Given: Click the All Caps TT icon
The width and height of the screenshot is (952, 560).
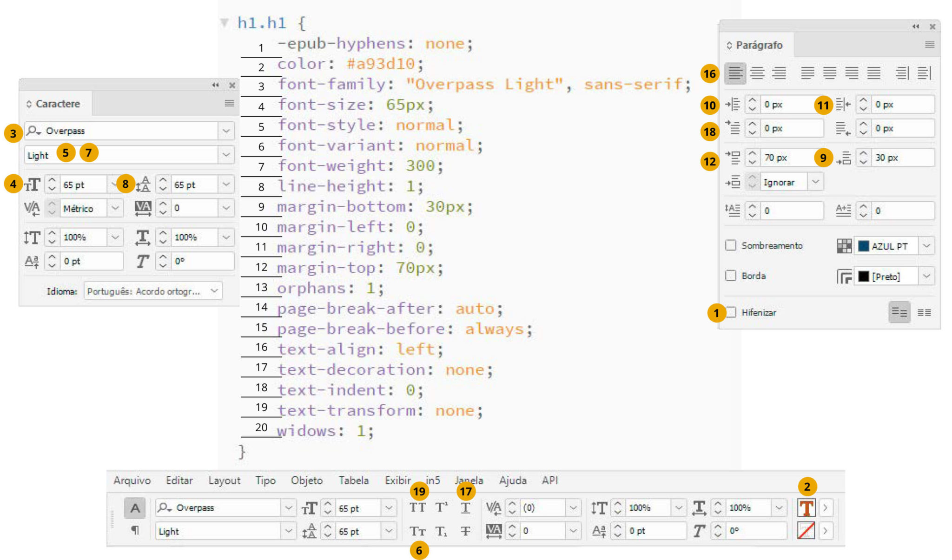Looking at the screenshot, I should (417, 507).
